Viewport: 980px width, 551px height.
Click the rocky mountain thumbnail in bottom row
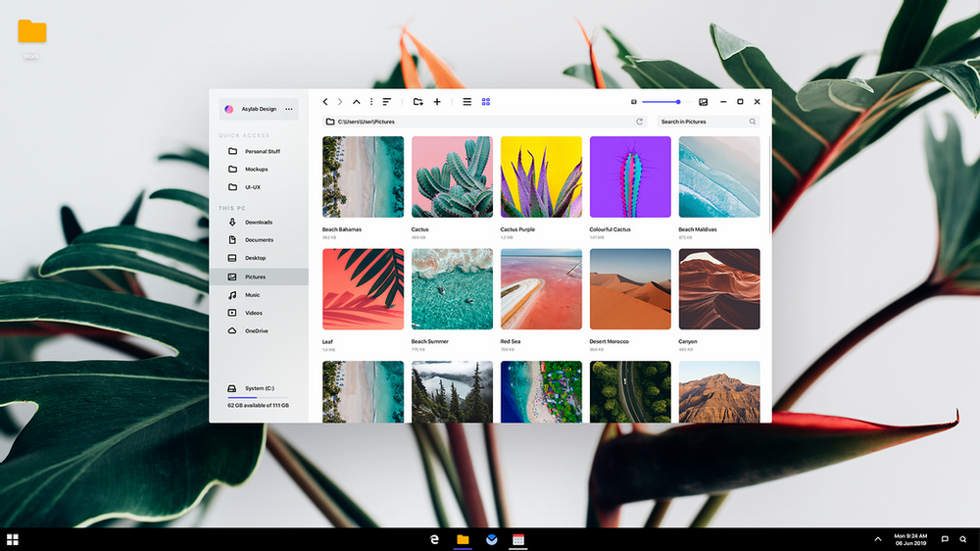pyautogui.click(x=719, y=391)
